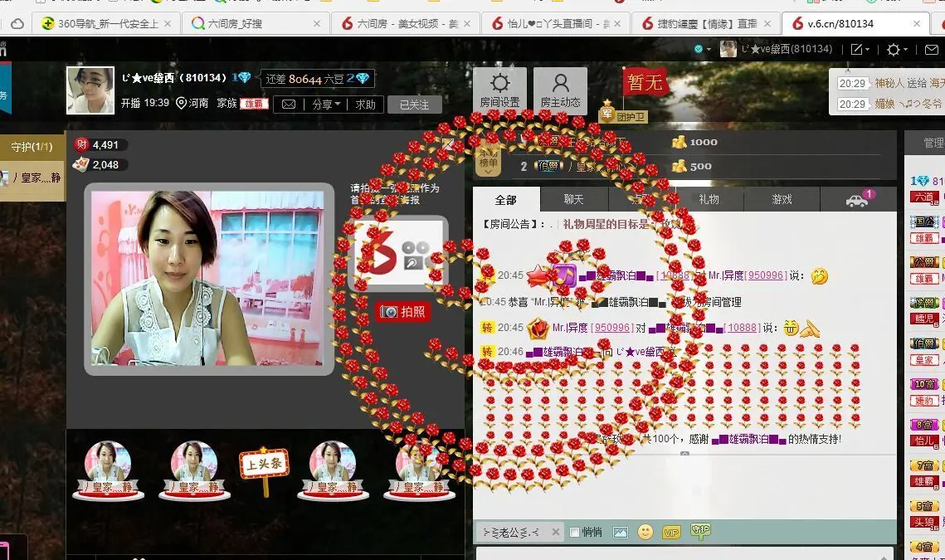Click the level 1 diamond after host name
945x560 pixels.
click(x=241, y=78)
